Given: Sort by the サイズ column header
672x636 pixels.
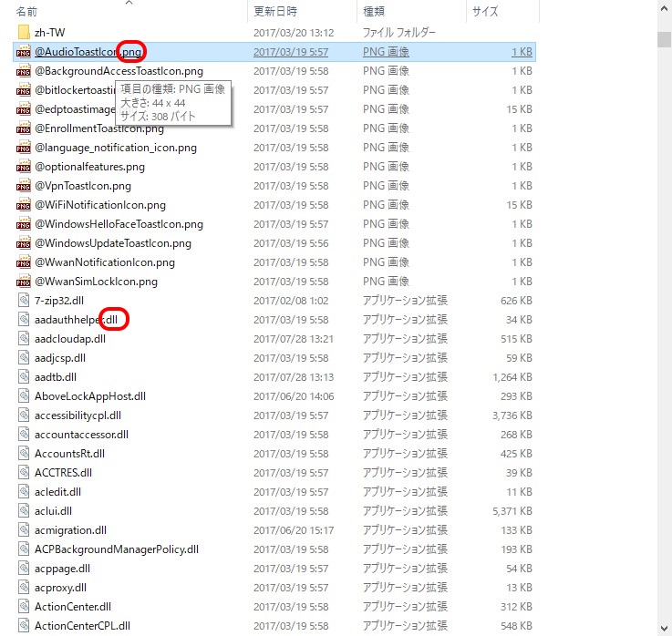Looking at the screenshot, I should (483, 12).
